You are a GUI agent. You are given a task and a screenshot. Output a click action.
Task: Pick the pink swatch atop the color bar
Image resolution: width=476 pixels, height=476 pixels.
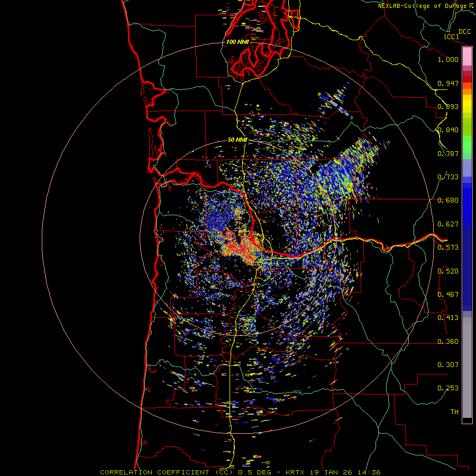point(467,57)
